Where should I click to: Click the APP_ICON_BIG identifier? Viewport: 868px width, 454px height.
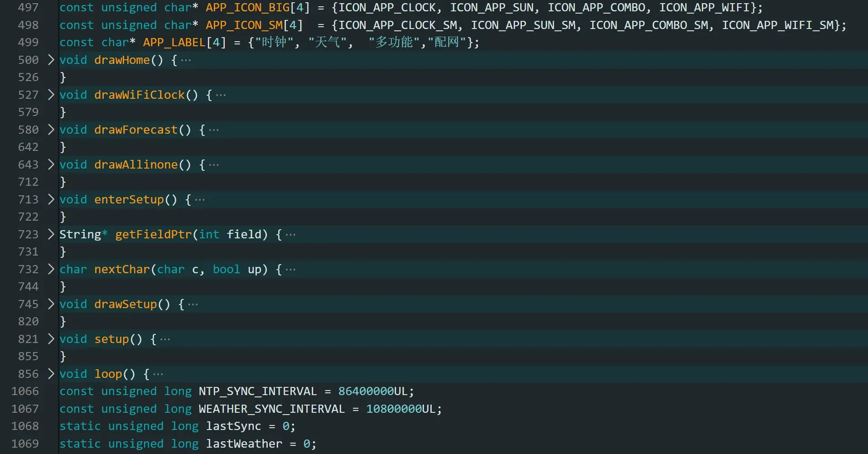(247, 8)
